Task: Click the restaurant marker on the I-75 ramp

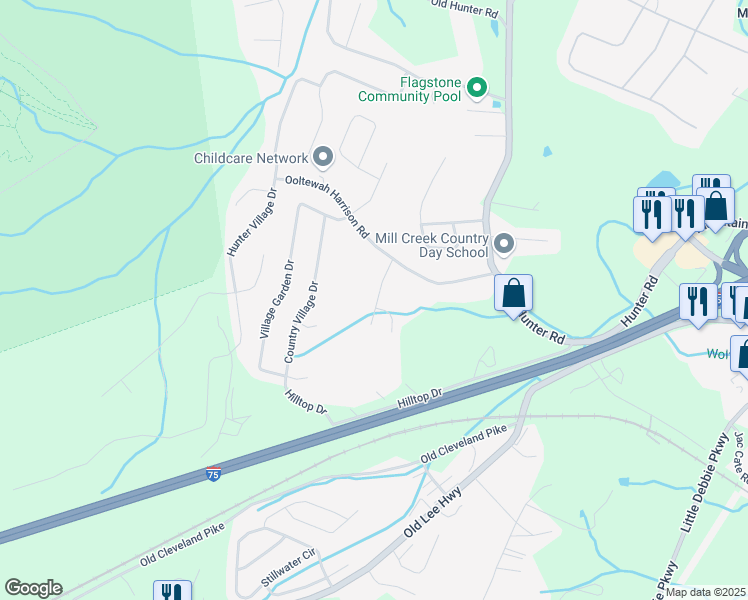Action: (x=698, y=304)
